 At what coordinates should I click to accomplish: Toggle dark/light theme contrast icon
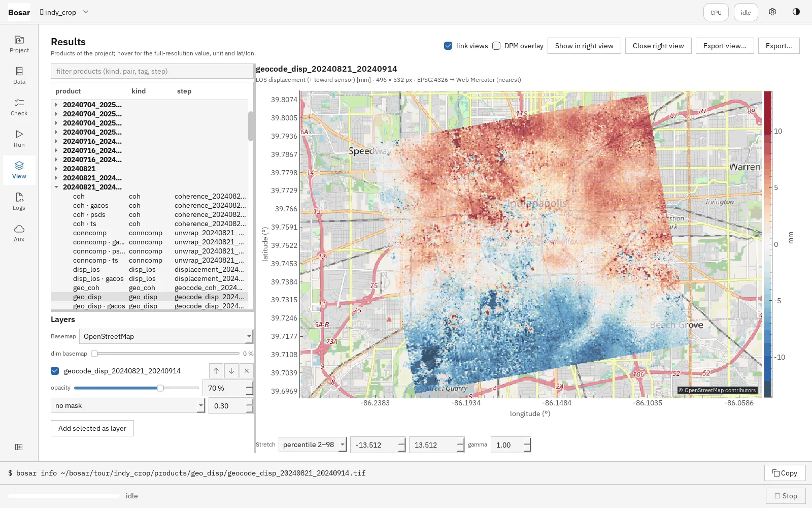(x=796, y=12)
